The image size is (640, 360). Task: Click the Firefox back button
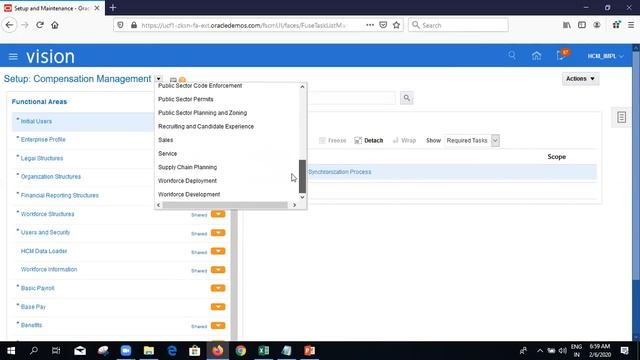[9, 25]
